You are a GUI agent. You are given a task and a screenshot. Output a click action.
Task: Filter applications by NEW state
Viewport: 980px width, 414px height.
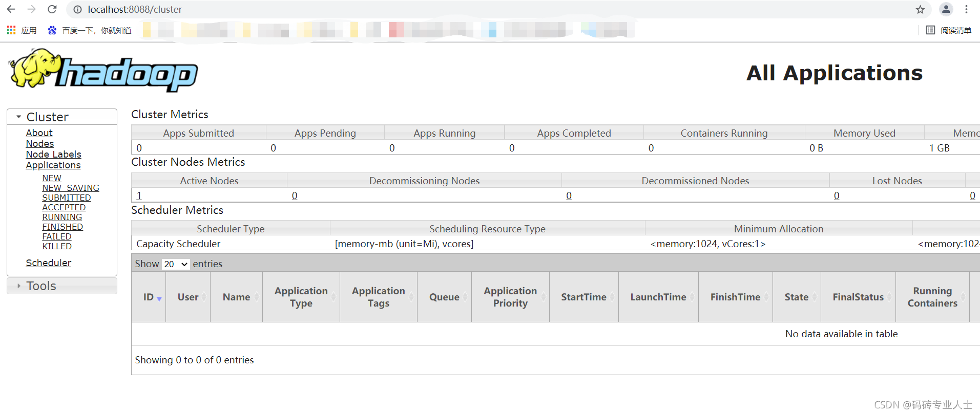pos(52,178)
